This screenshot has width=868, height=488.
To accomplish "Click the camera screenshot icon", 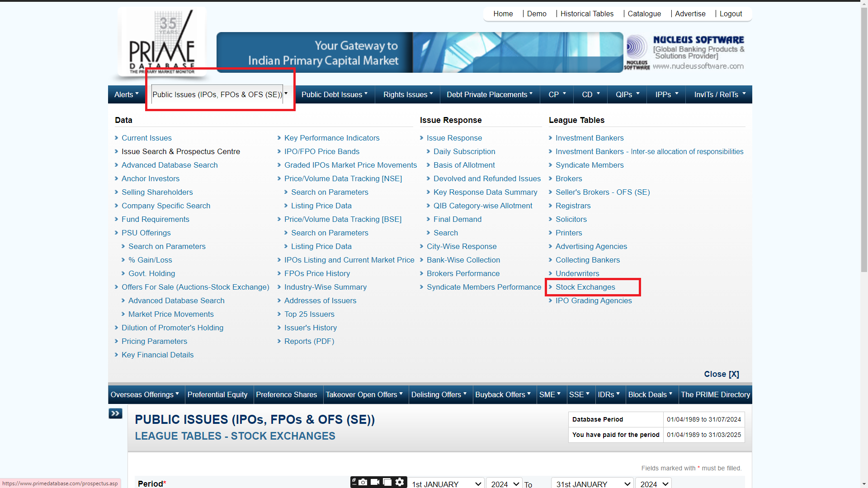I will pyautogui.click(x=363, y=482).
